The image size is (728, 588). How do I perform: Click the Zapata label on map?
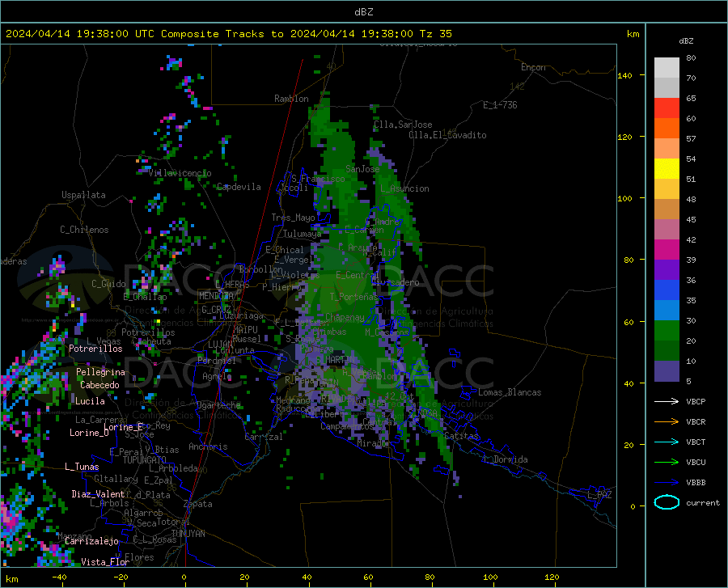(x=198, y=504)
